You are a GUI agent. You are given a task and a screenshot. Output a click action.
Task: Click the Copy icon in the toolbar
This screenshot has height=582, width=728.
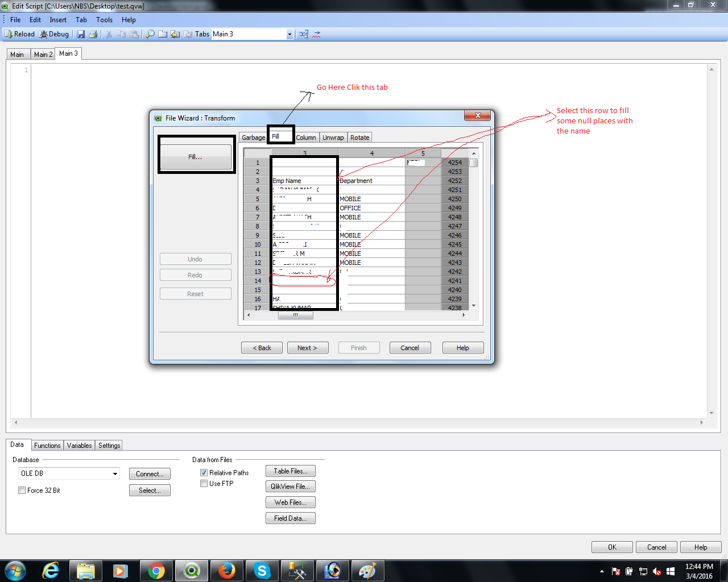(121, 34)
